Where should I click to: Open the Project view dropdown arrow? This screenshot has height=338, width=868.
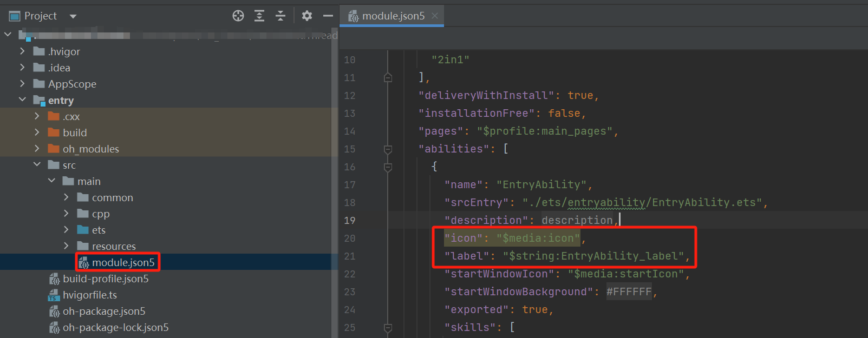[73, 16]
